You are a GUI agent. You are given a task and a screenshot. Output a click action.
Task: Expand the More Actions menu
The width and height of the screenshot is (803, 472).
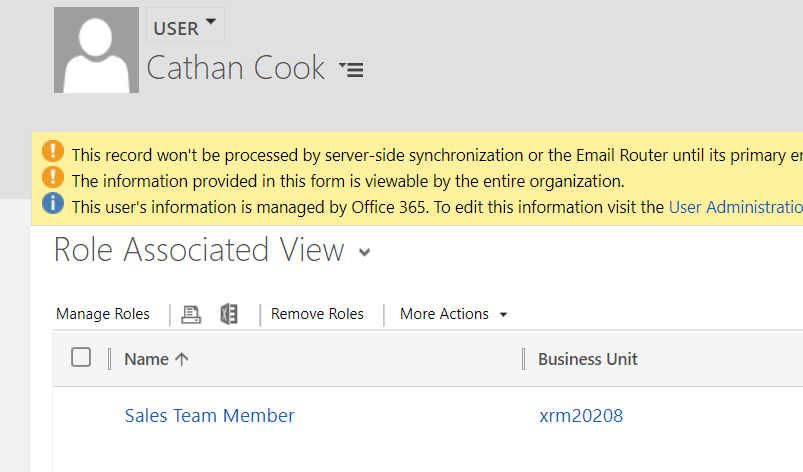[453, 314]
